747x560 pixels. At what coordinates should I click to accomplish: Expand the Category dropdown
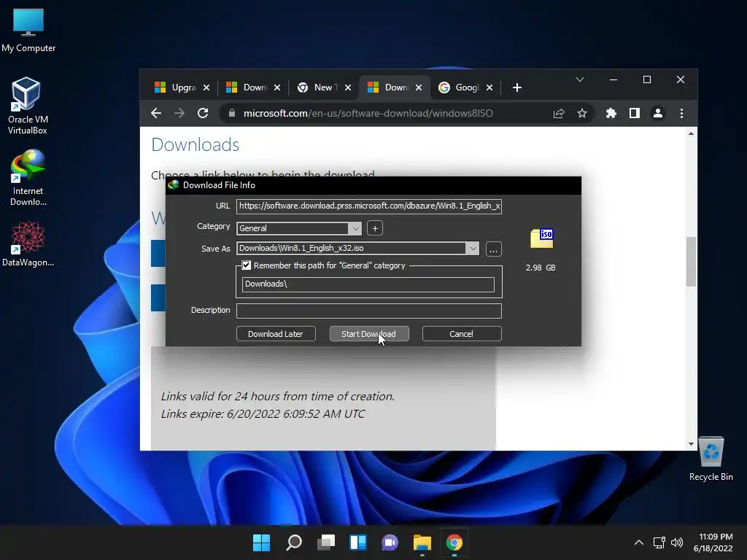pos(355,228)
